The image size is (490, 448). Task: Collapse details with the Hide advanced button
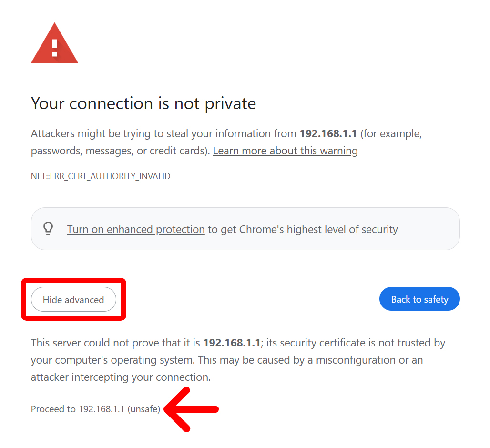click(73, 300)
